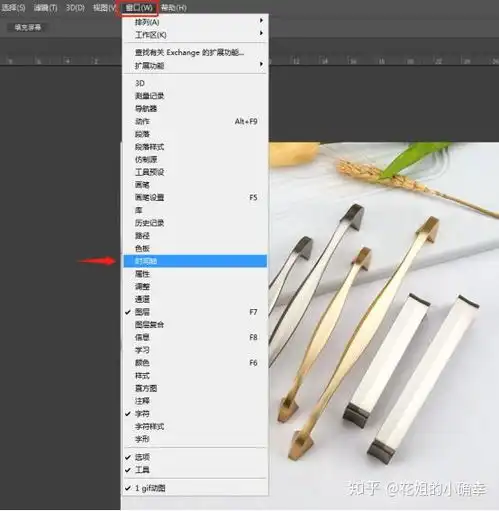
Task: Open the 字形 panel
Action: 195,439
